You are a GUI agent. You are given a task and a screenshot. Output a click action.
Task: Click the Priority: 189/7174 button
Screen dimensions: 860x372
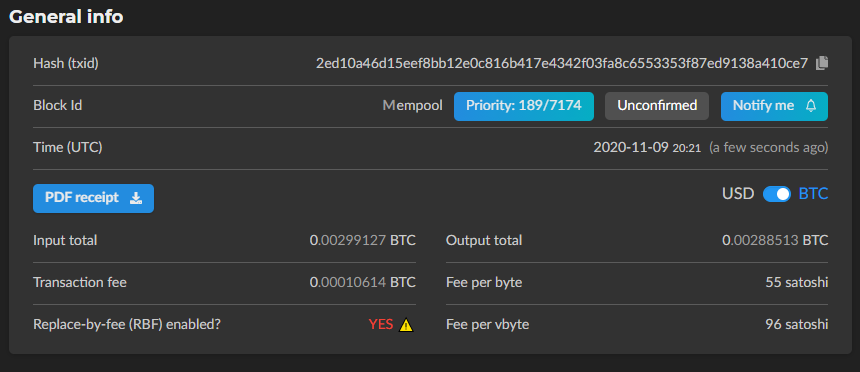click(524, 106)
